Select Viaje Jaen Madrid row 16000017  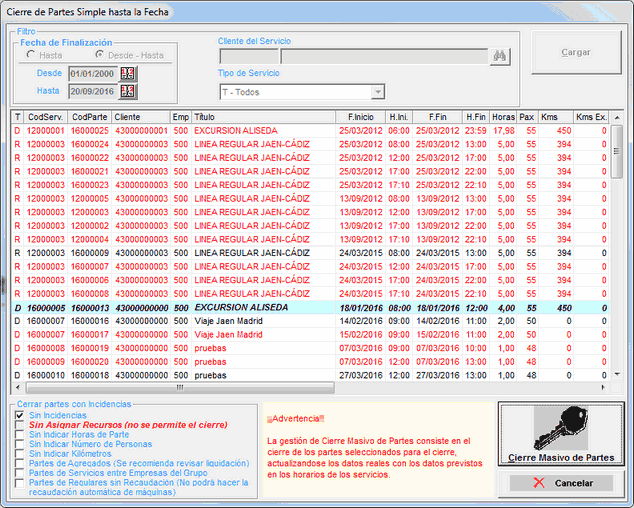(311, 334)
